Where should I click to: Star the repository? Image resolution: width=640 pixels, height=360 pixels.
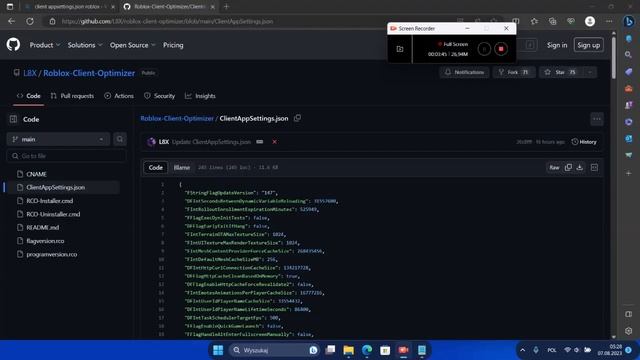(561, 72)
